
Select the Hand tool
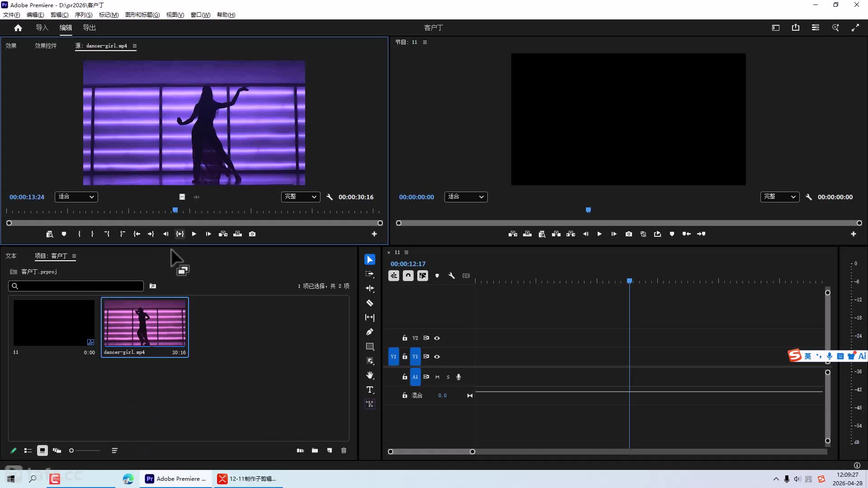tap(370, 375)
